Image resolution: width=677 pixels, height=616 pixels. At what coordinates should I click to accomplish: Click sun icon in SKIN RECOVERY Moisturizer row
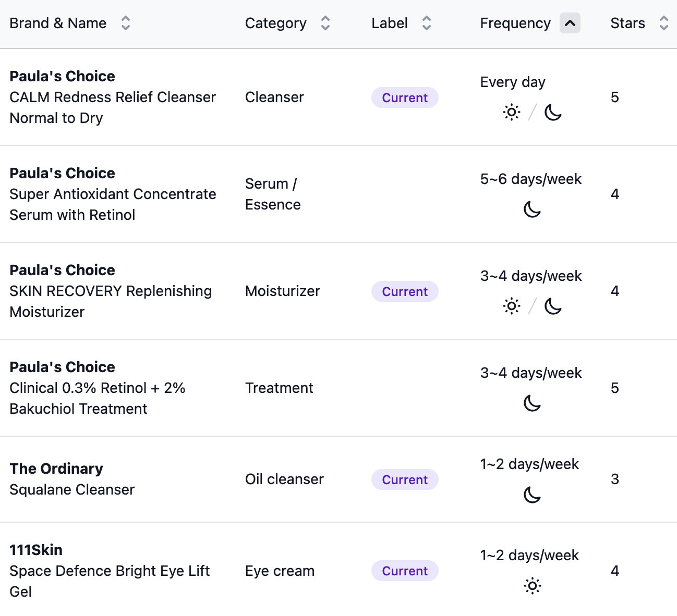coord(512,306)
